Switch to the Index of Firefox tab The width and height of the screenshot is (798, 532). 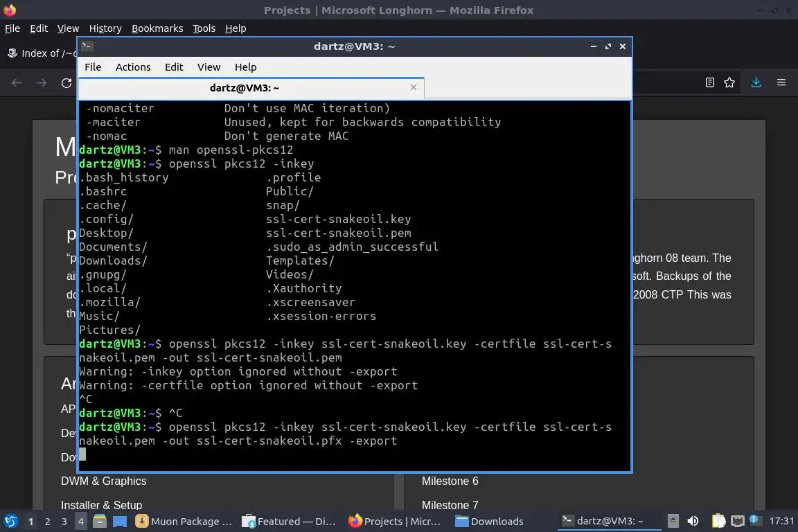(41, 53)
